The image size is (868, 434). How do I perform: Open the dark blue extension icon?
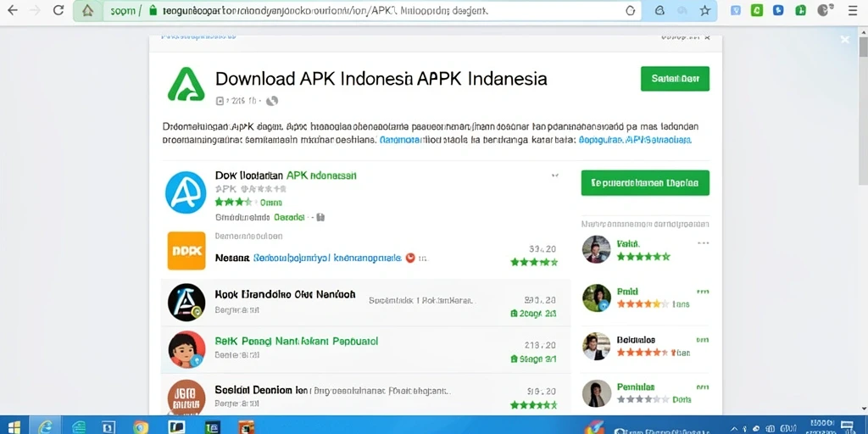coord(778,10)
